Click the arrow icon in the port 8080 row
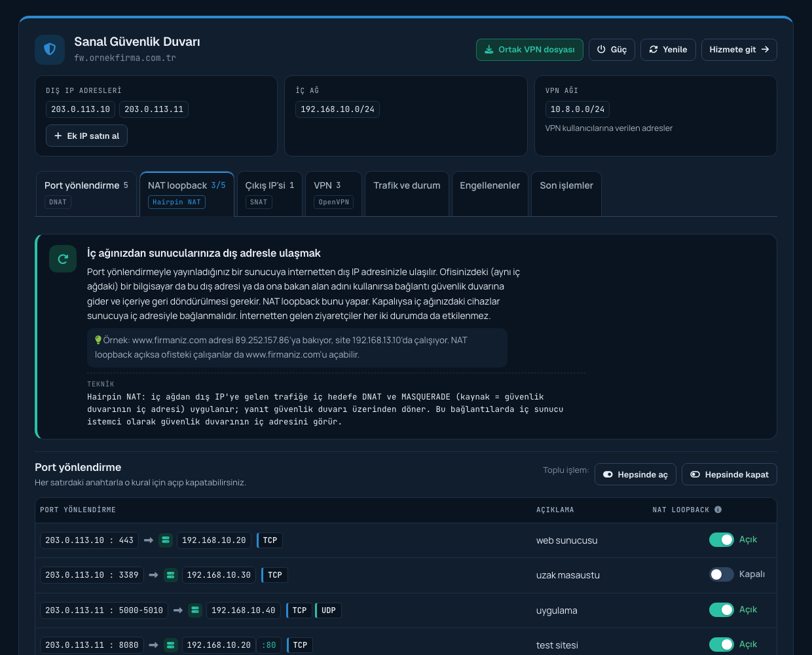Viewport: 812px width, 655px height. pos(154,645)
